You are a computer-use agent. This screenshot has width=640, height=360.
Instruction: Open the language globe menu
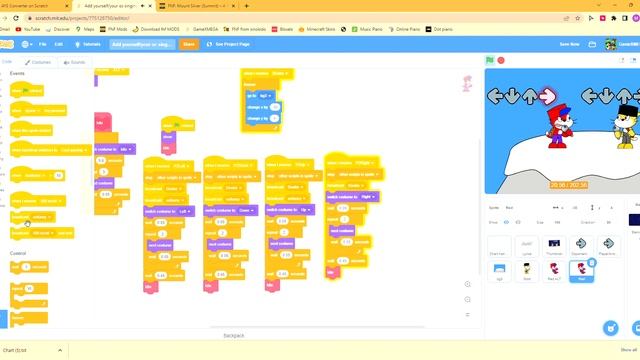[27, 44]
